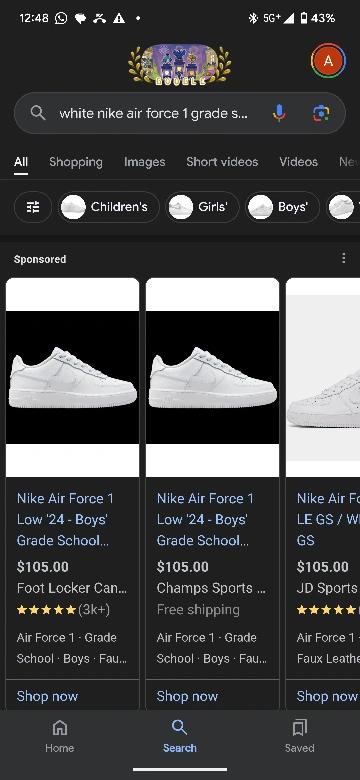
Task: Open the account profile avatar
Action: 328,61
